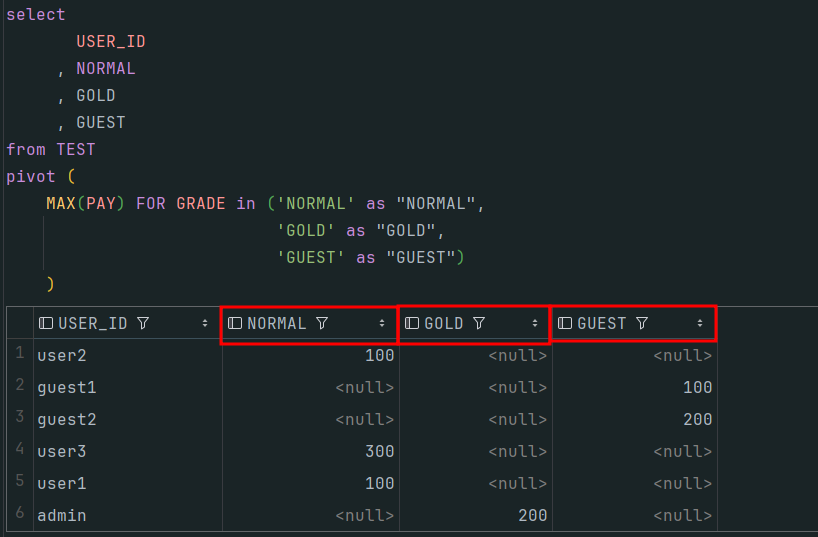Click the GRADE identifier in the pivot
The height and width of the screenshot is (537, 818).
tap(201, 204)
